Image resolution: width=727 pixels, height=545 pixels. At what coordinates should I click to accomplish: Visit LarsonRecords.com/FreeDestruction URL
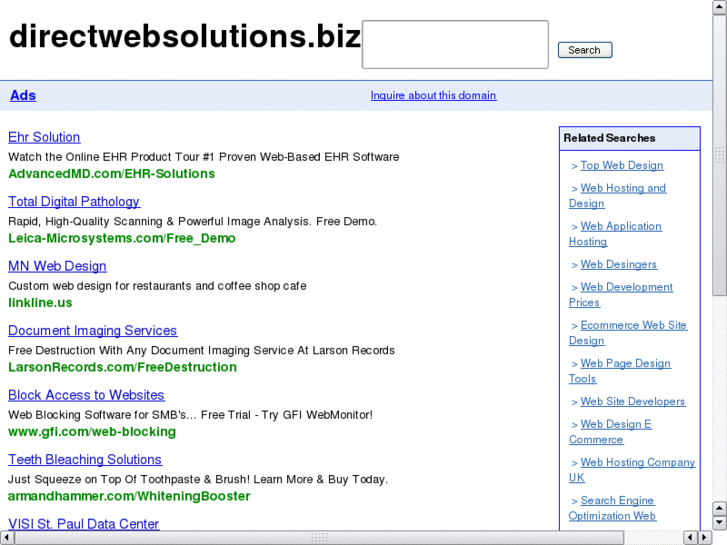122,367
